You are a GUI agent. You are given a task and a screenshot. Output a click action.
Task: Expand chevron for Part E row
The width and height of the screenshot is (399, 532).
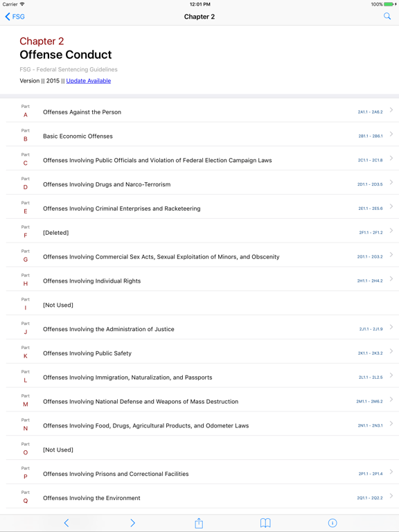click(x=391, y=206)
